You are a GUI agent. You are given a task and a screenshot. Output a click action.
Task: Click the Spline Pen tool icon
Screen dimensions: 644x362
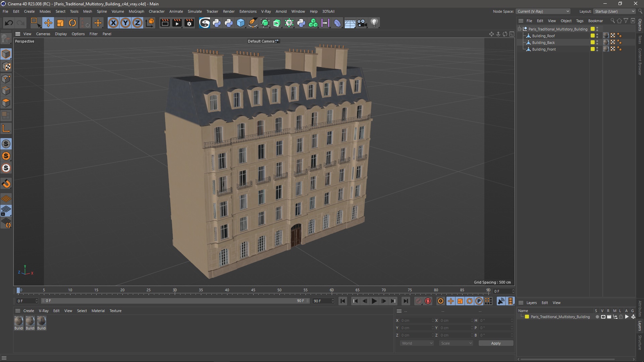(253, 23)
